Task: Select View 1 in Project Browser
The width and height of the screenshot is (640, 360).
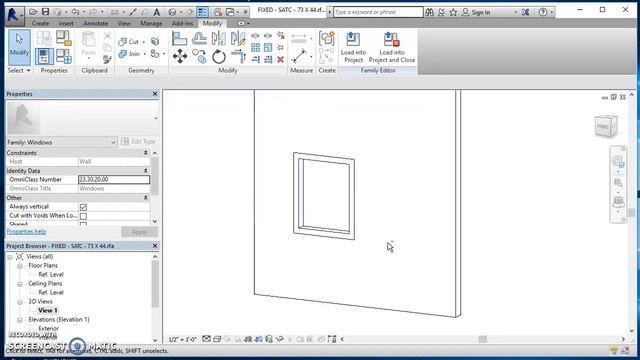Action: (x=48, y=311)
